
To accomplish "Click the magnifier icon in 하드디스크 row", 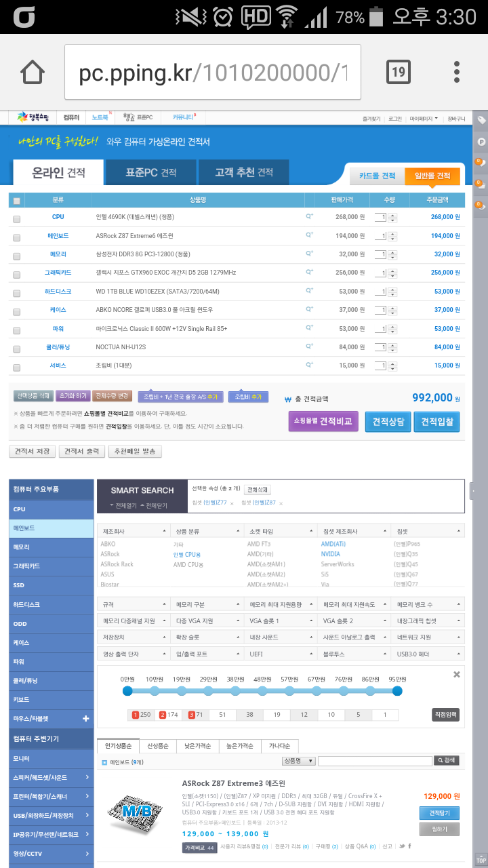I will click(x=310, y=290).
